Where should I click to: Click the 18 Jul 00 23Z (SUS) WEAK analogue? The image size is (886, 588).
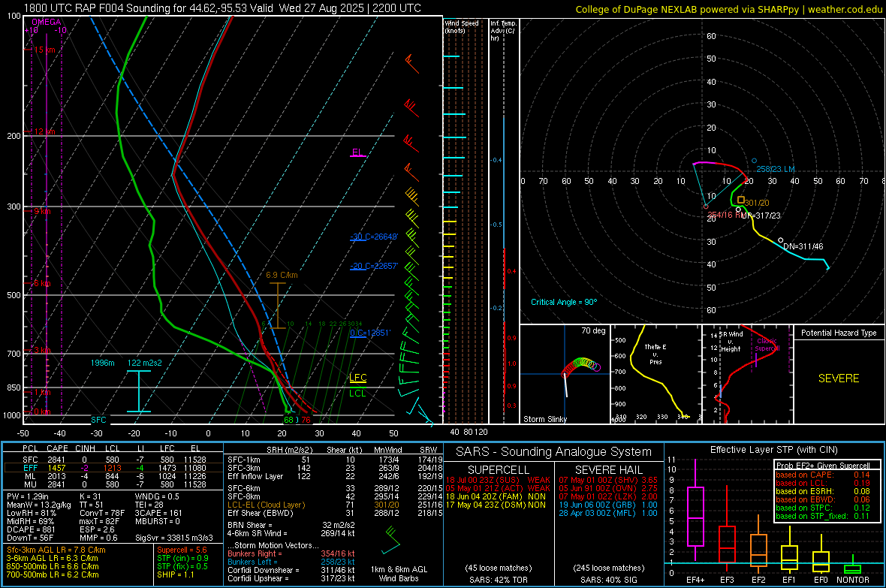tap(498, 479)
